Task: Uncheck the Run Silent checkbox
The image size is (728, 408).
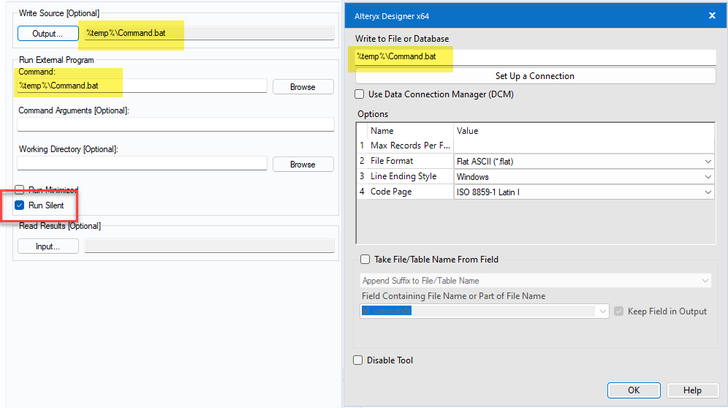Action: click(x=22, y=205)
